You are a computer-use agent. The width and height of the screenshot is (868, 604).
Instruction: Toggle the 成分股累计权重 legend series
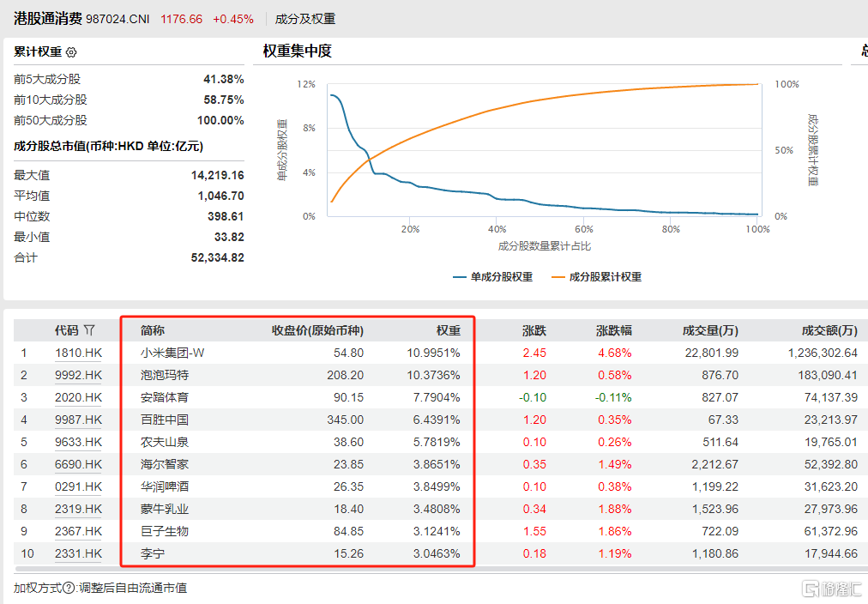click(x=597, y=277)
